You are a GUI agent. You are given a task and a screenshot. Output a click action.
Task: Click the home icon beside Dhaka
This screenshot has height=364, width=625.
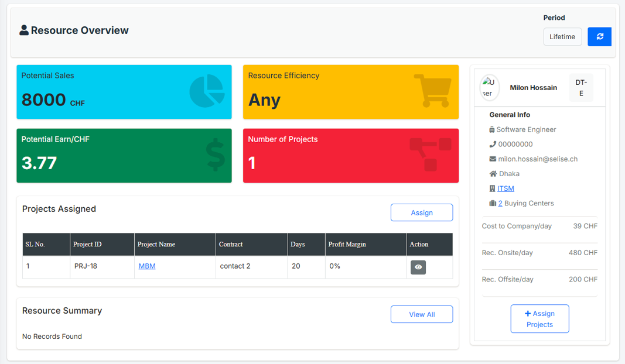pos(493,174)
